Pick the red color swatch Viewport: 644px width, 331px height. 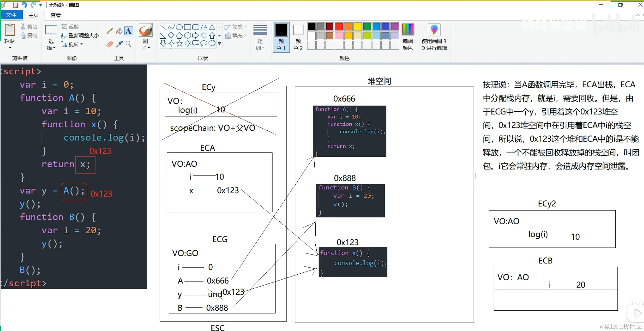coord(339,27)
